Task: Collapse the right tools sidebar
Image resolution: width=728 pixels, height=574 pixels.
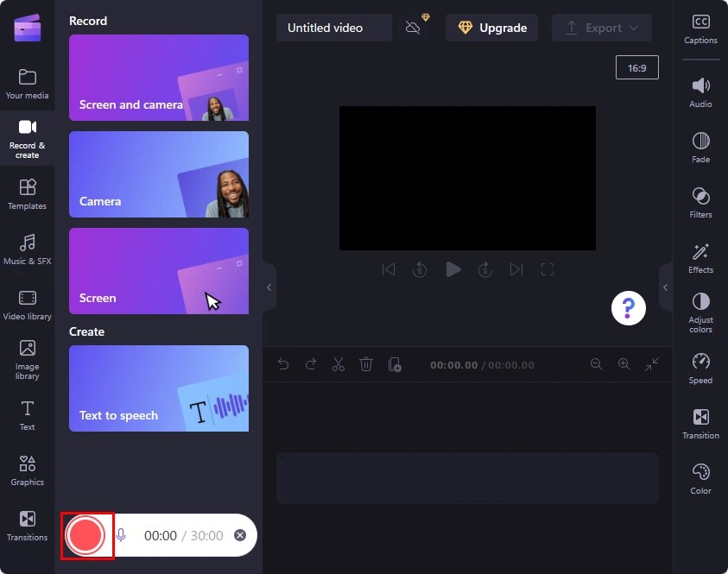Action: [x=666, y=287]
